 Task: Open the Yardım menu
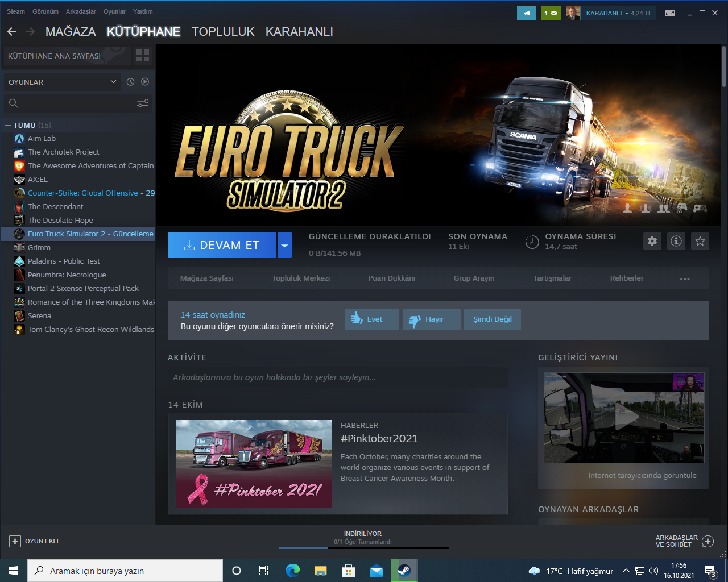click(143, 11)
